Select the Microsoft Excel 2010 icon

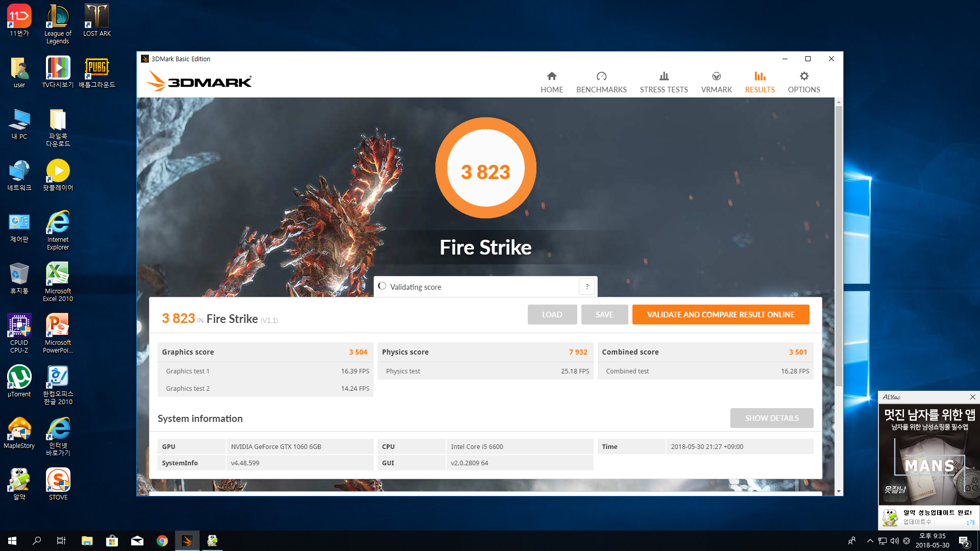(58, 282)
